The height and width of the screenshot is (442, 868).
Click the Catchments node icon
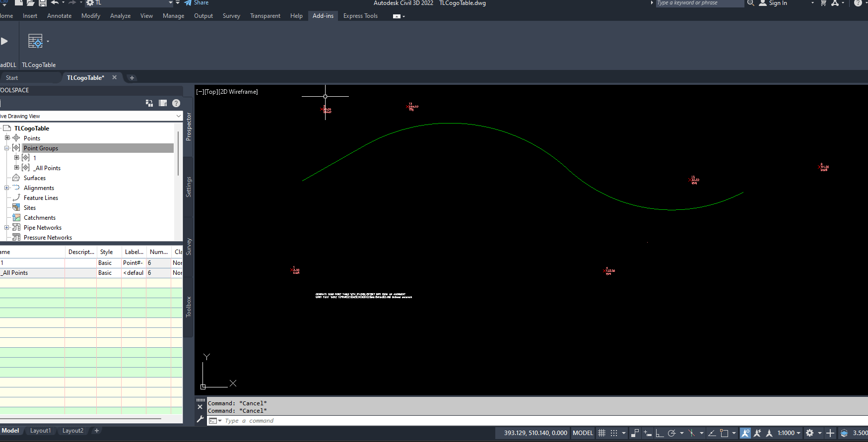click(x=16, y=217)
